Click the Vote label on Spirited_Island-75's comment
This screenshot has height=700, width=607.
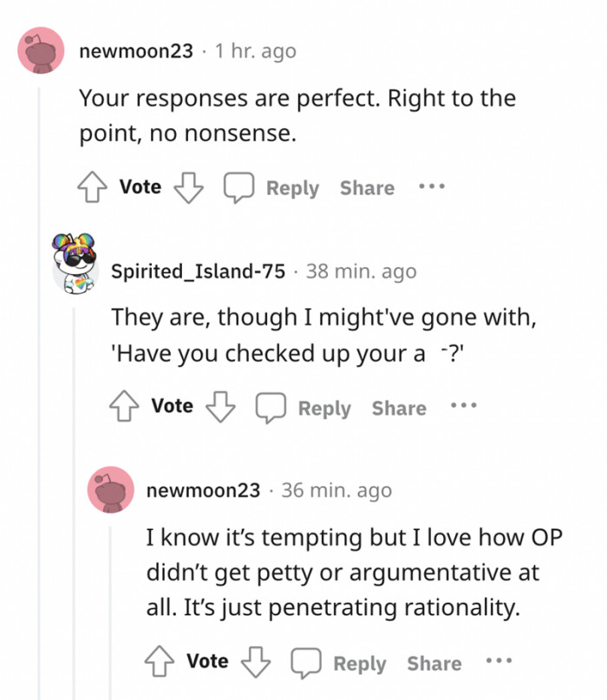tap(172, 406)
